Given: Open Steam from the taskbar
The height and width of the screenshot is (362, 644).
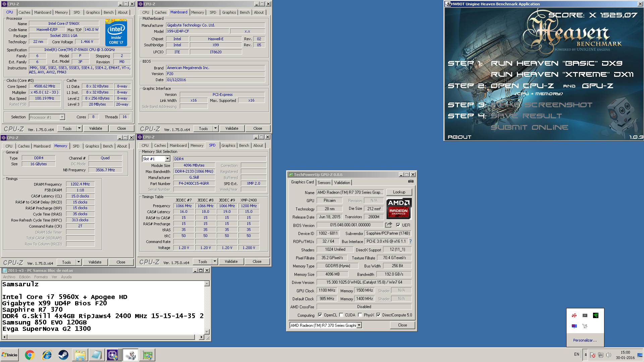Looking at the screenshot, I should pyautogui.click(x=63, y=355).
